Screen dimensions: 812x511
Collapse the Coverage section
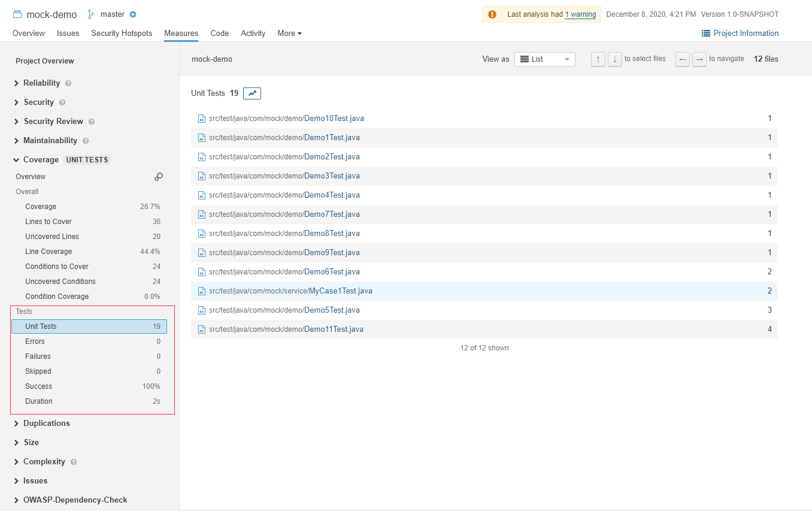(x=37, y=160)
